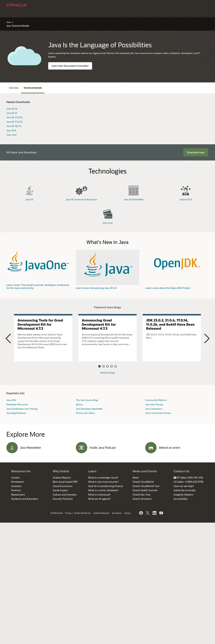Open the Java SE 17 (LTS) link
This screenshot has width=215, height=644.
(15, 122)
